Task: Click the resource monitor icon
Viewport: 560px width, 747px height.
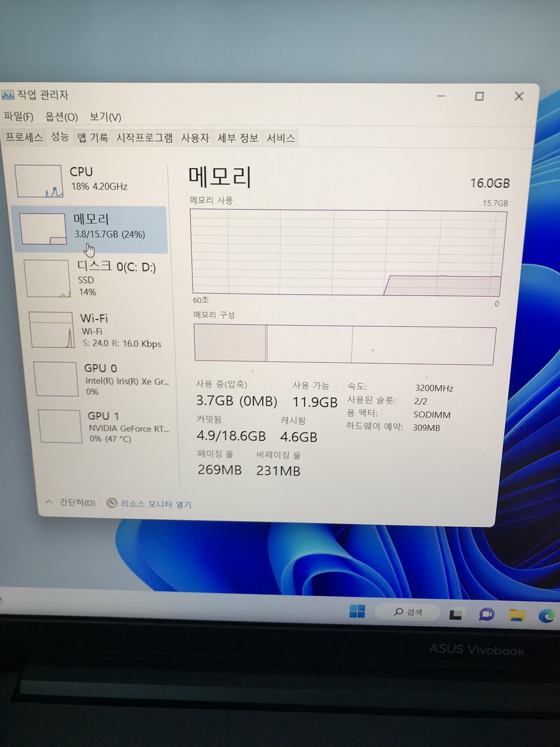Action: pyautogui.click(x=112, y=503)
